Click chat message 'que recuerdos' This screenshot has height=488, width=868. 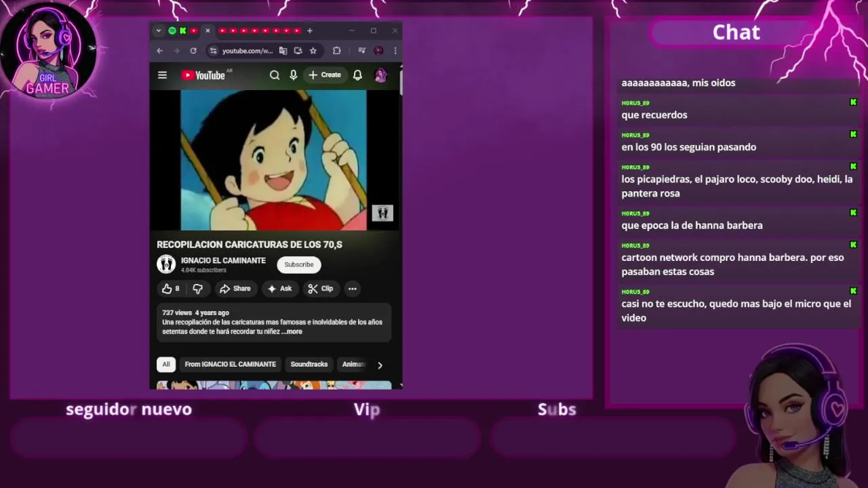(654, 115)
